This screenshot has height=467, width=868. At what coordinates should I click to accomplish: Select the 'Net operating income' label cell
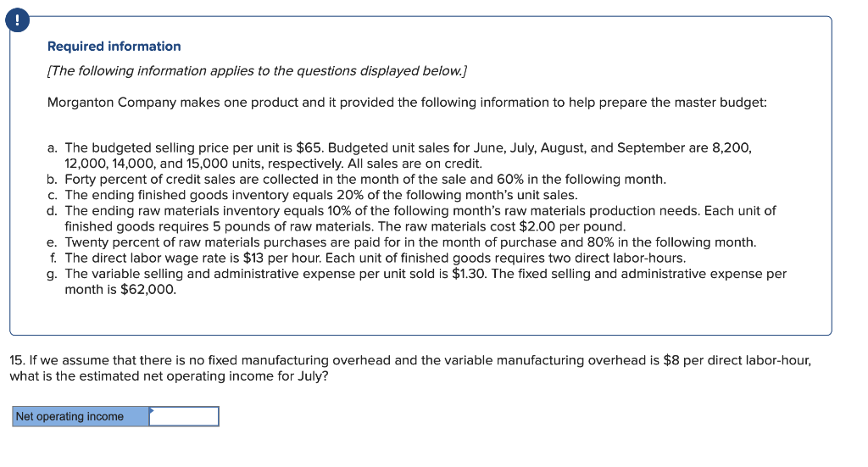pyautogui.click(x=81, y=416)
